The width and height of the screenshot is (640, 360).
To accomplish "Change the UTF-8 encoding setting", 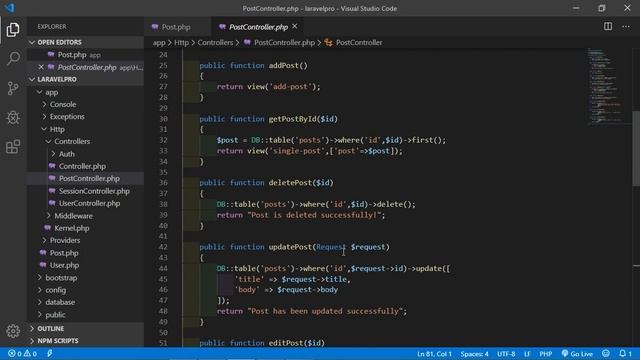I will click(506, 354).
